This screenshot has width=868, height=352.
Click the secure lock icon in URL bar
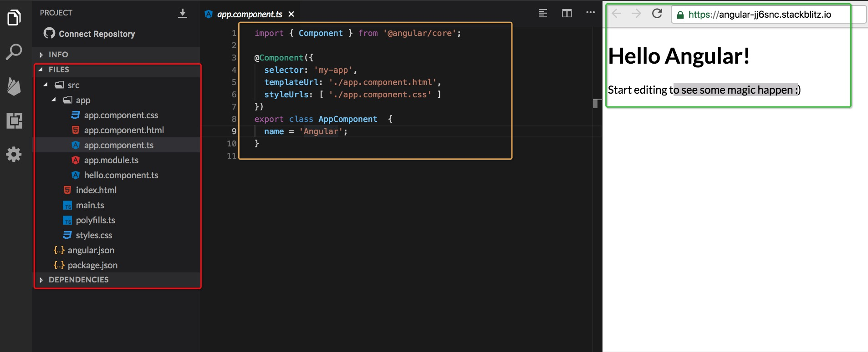coord(680,15)
